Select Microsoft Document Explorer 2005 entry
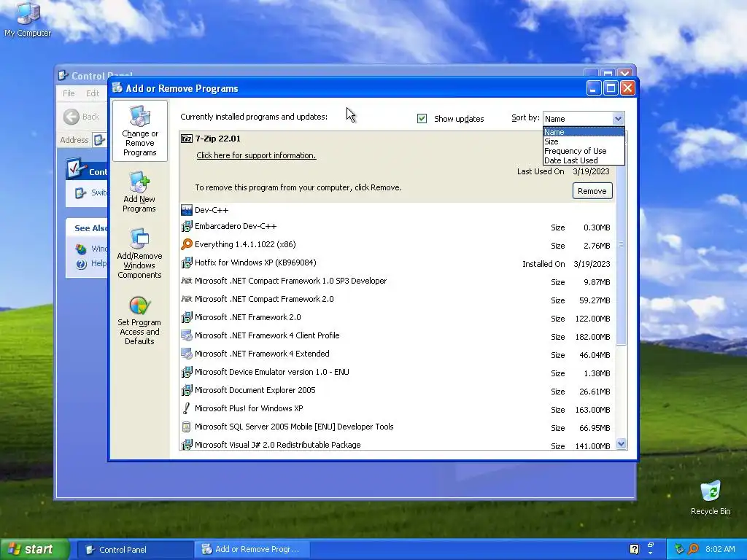This screenshot has width=747, height=560. click(x=398, y=391)
